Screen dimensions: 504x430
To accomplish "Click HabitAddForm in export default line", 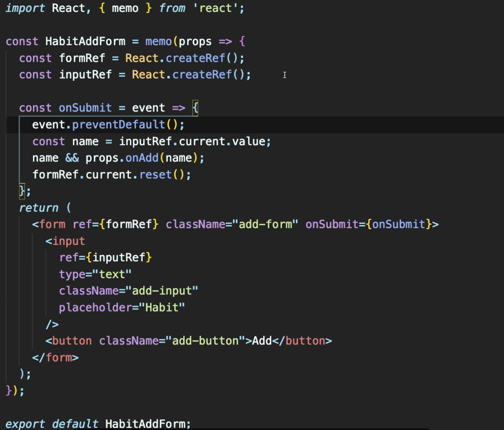I will pyautogui.click(x=145, y=424).
